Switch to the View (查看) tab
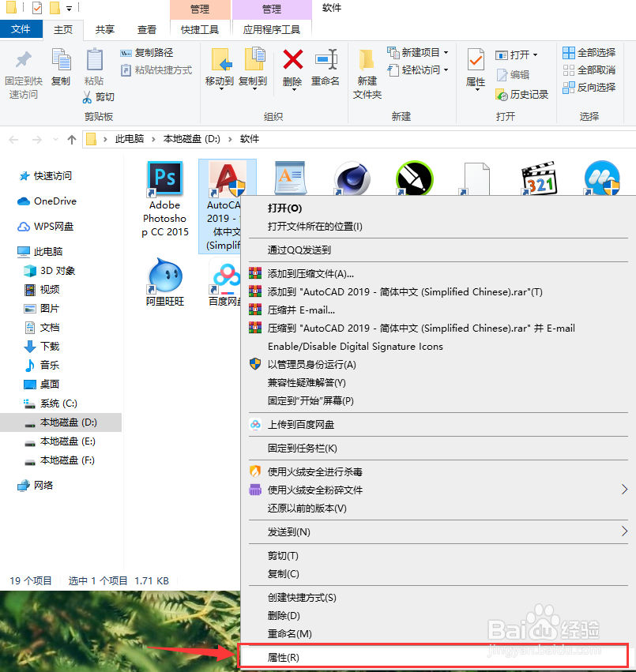 point(147,29)
